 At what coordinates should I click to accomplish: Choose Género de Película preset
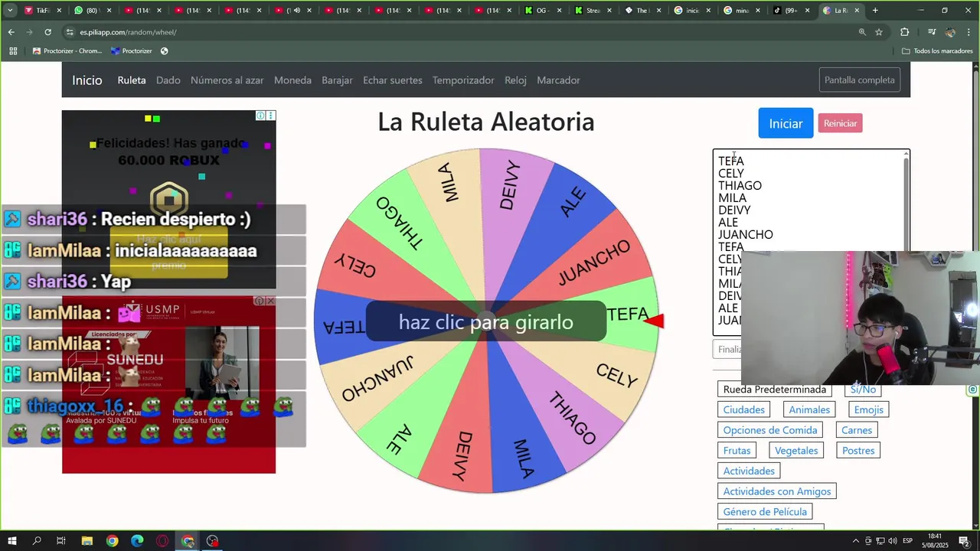point(765,511)
